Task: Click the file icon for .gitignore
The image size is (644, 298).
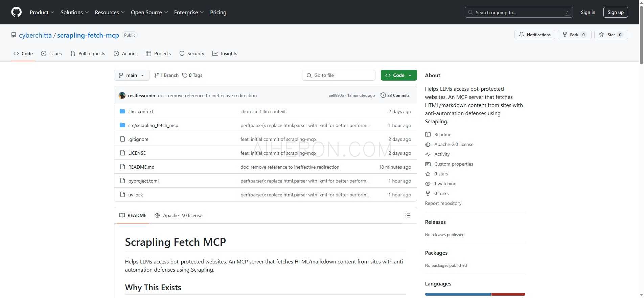Action: 122,139
